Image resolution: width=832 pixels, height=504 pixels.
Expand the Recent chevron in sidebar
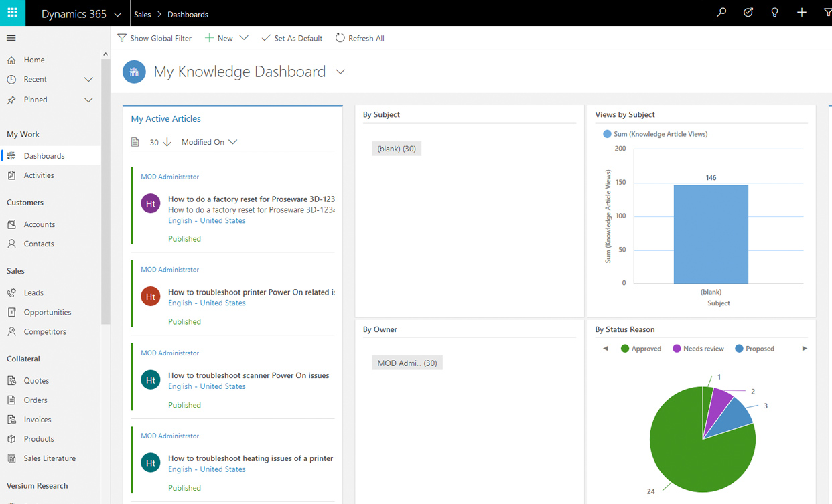[88, 79]
